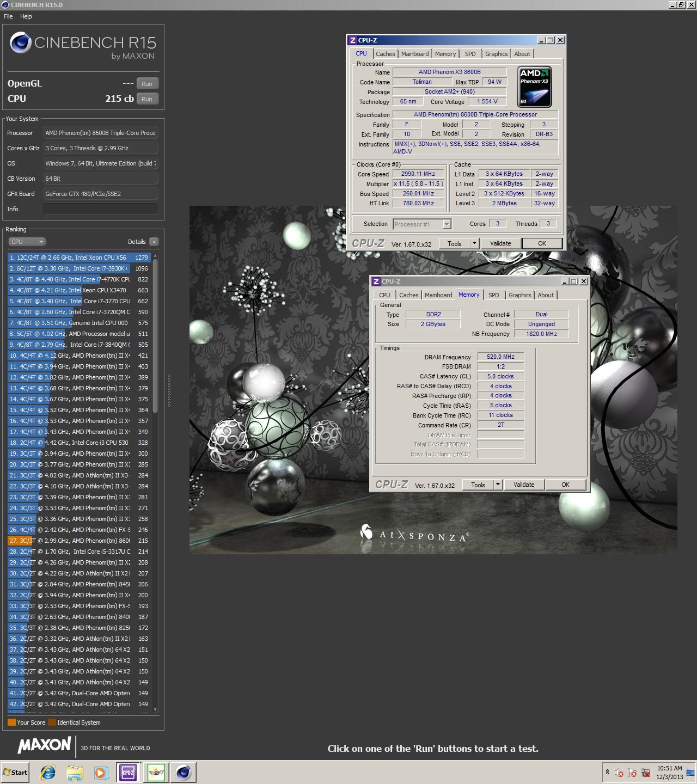This screenshot has width=697, height=784.
Task: Switch to Caches tab in top CPU-Z window
Action: click(385, 54)
